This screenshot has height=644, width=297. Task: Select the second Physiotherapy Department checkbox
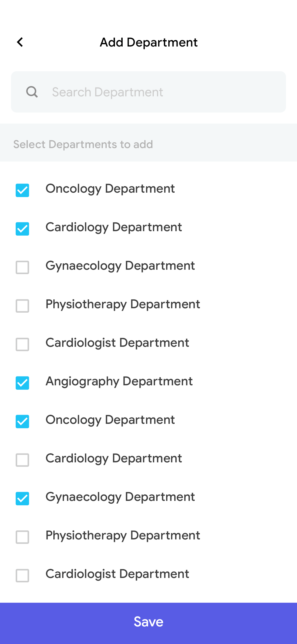coord(22,537)
